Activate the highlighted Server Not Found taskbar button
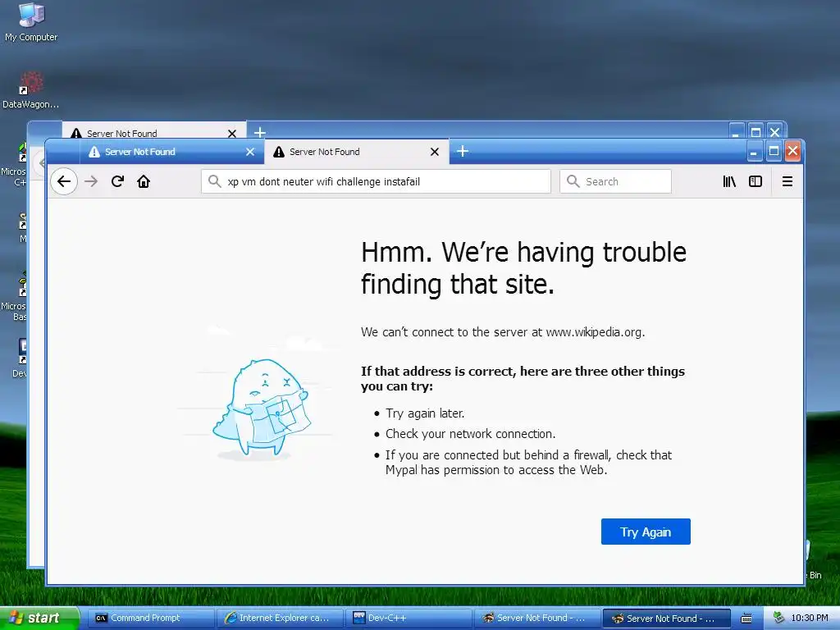840x630 pixels. click(x=667, y=618)
